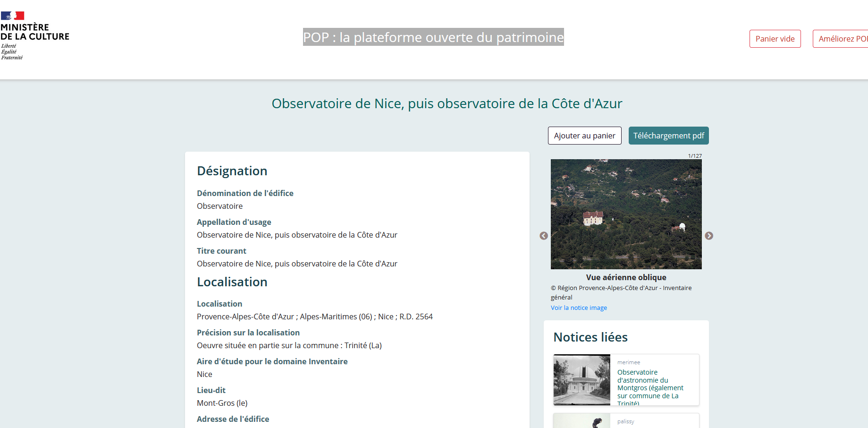Click the Désignation section heading
868x428 pixels.
tap(232, 171)
